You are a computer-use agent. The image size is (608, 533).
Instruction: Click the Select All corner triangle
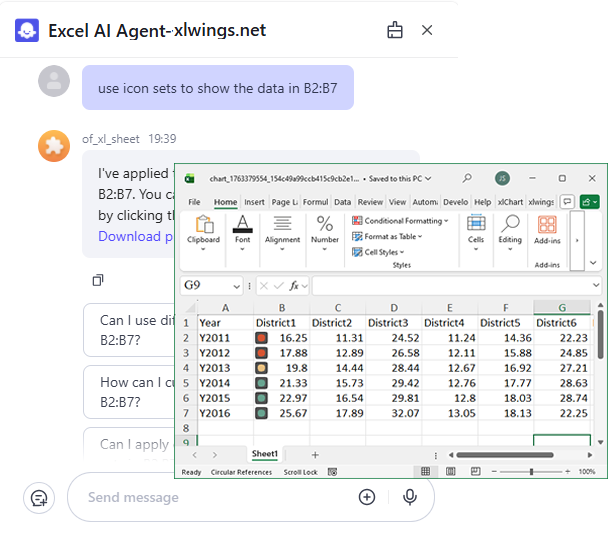(x=190, y=308)
